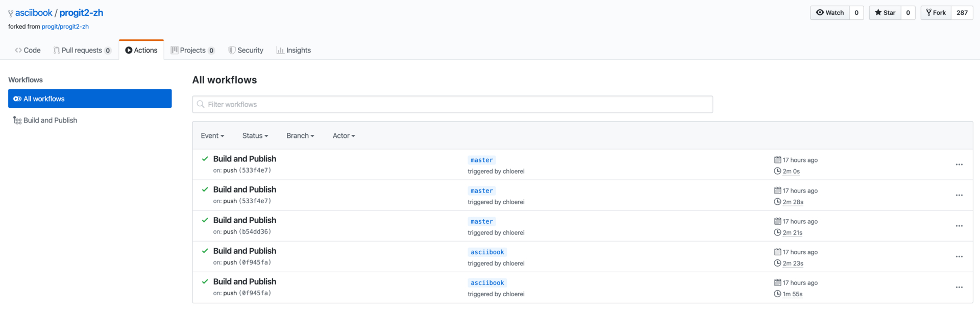Open the options menu for the 1m 55s run
980x310 pixels.
tap(959, 287)
